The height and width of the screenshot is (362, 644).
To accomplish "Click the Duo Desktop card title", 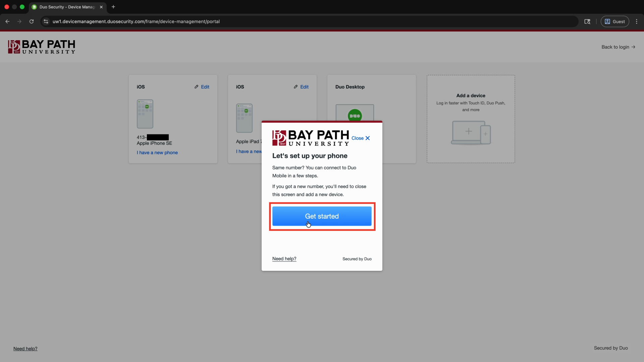I will click(350, 87).
